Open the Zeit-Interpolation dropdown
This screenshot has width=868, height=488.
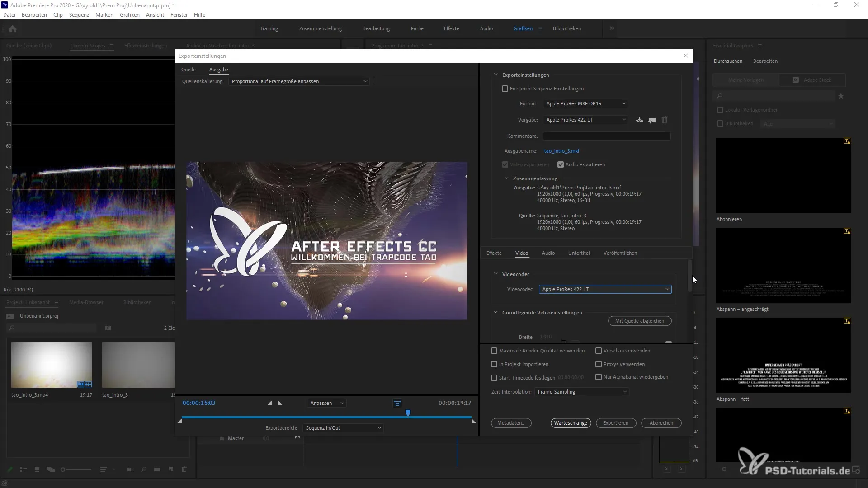click(582, 392)
